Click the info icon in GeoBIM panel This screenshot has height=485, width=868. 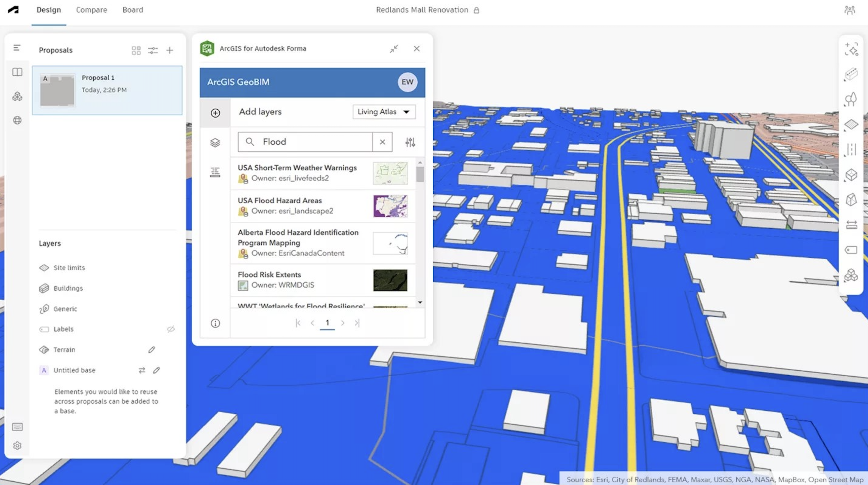click(215, 323)
